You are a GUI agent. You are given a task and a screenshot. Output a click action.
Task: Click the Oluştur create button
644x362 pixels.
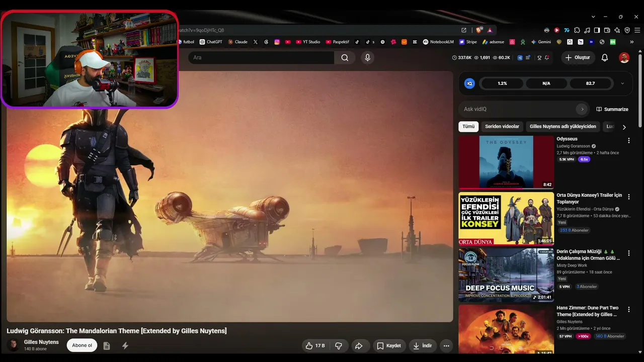578,58
